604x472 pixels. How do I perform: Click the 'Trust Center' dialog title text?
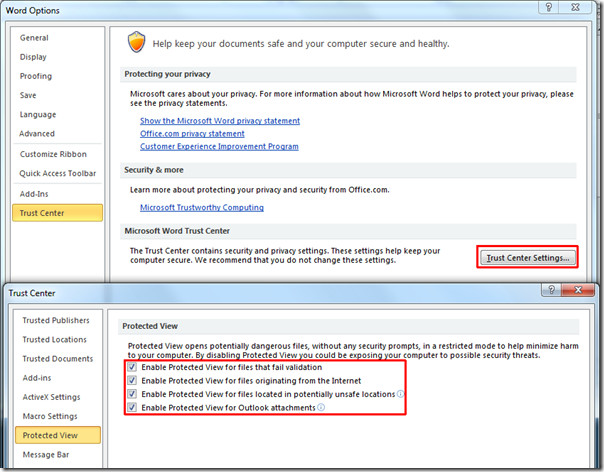(x=32, y=293)
